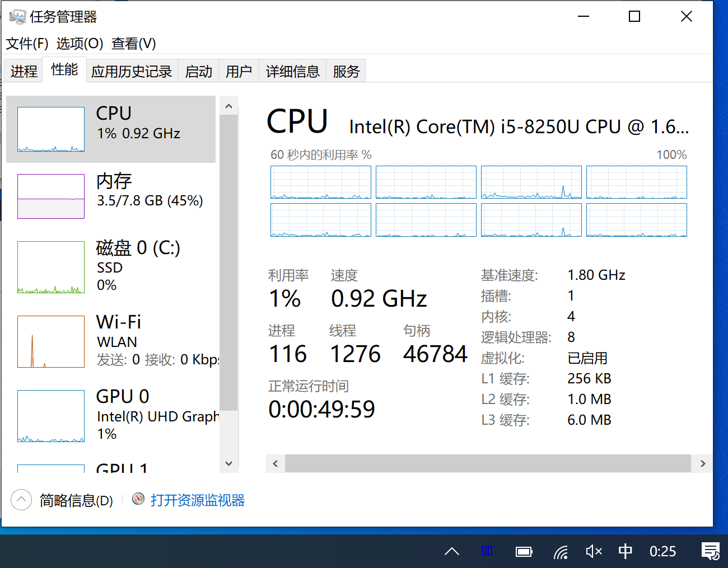Open the 文件(F) menu

27,44
